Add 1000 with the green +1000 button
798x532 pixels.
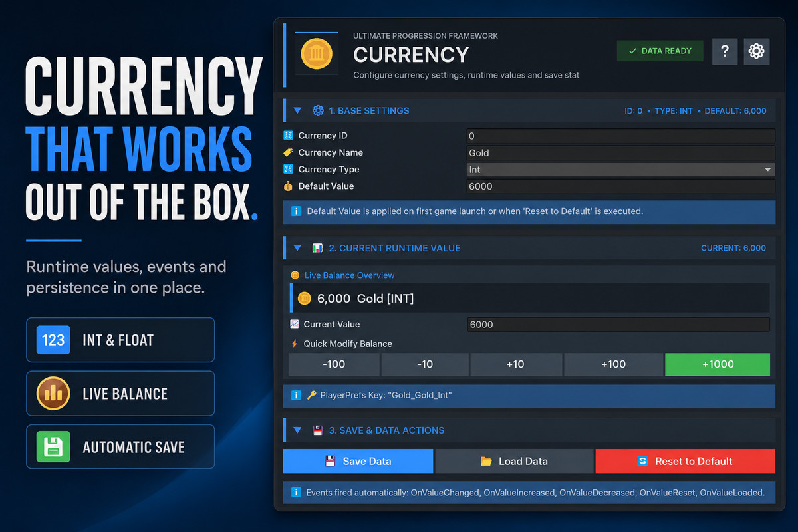(x=718, y=364)
